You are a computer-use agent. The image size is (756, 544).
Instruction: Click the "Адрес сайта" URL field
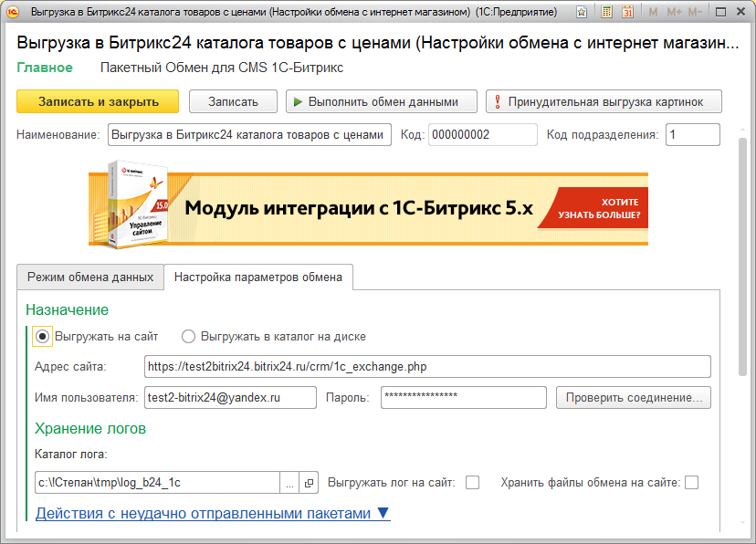pyautogui.click(x=427, y=367)
